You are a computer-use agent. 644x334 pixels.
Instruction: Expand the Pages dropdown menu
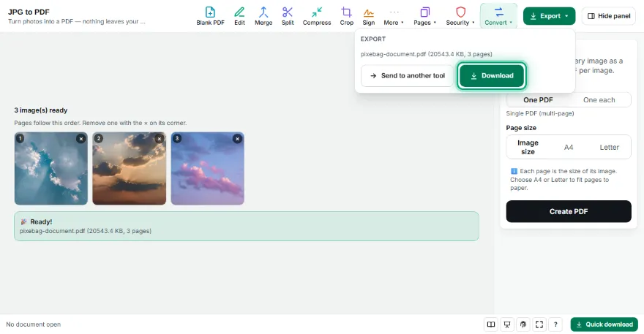tap(424, 16)
